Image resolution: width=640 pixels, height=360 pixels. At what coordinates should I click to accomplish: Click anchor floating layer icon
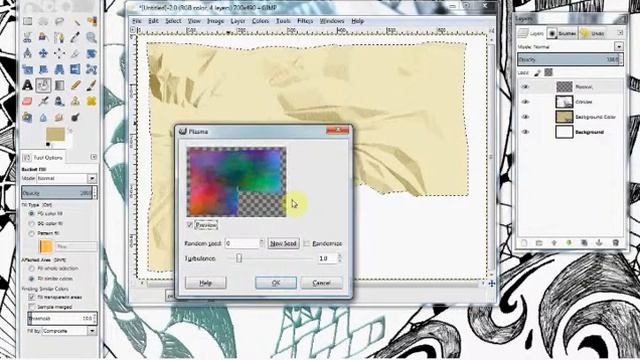599,243
